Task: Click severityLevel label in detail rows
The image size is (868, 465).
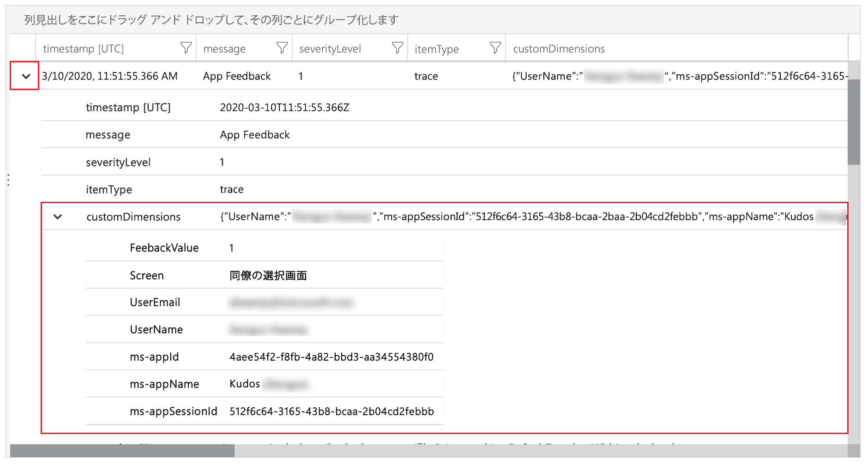Action: 118,163
